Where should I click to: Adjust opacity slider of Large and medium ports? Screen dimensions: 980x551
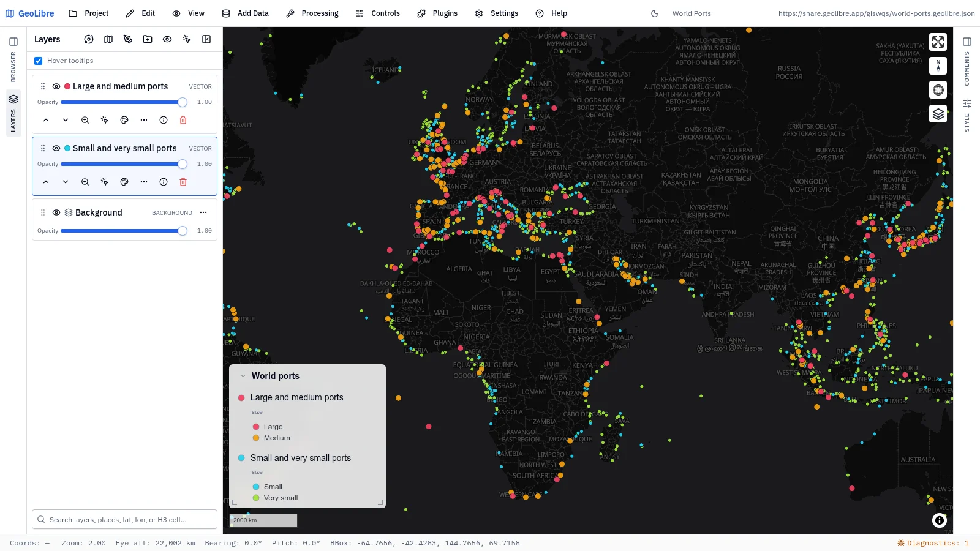pos(124,102)
